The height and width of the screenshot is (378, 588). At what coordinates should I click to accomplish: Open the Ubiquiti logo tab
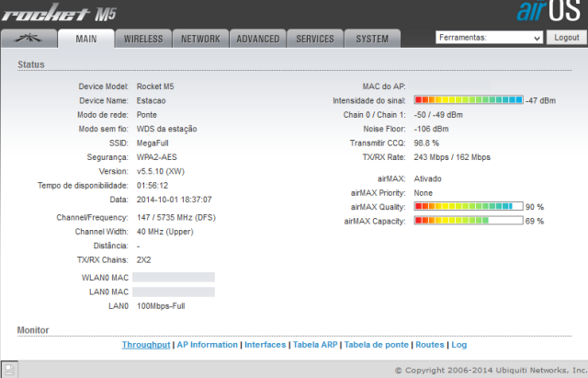[x=28, y=39]
